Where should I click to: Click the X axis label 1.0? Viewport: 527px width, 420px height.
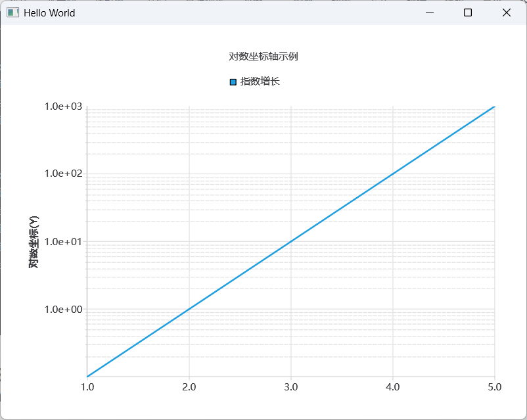pyautogui.click(x=87, y=387)
